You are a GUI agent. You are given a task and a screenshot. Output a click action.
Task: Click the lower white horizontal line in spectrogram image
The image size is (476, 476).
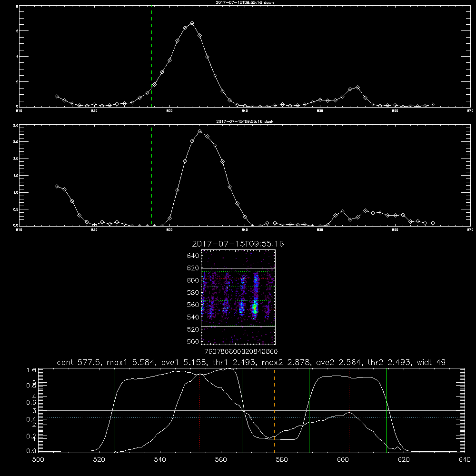point(238,326)
